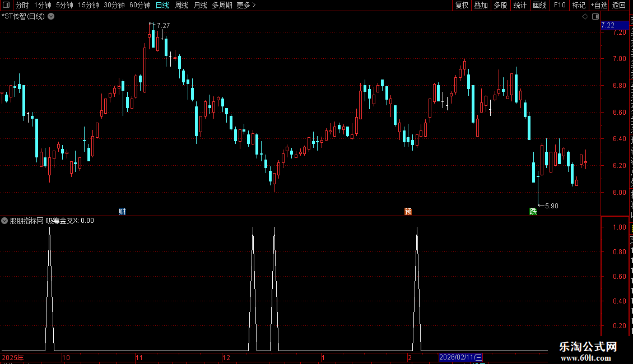Click the diamond icon above the price axis
This screenshot has height=364, width=633.
tap(585, 17)
